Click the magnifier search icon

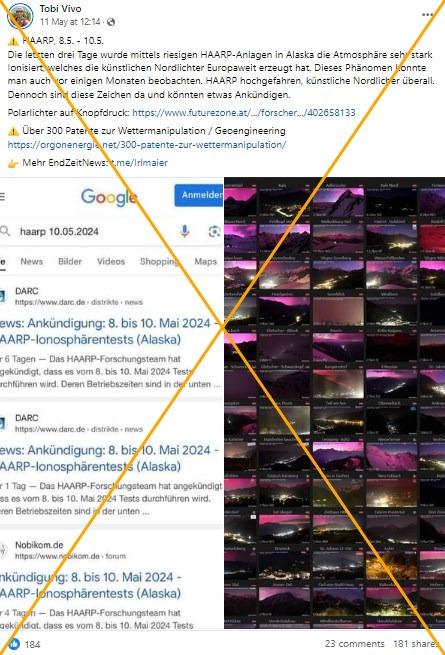[x=5, y=231]
